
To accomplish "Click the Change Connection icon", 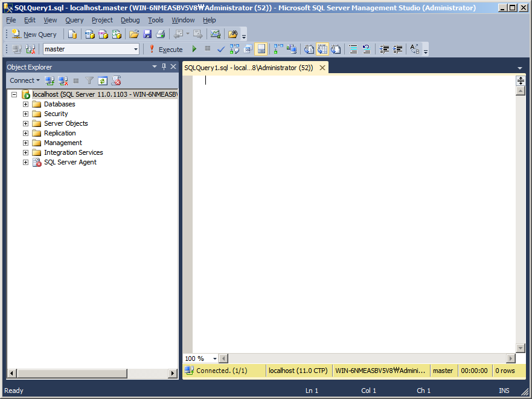I will click(31, 49).
